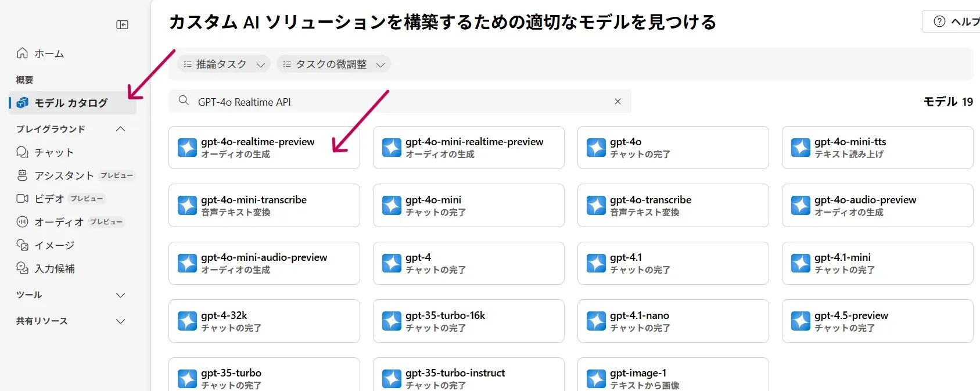The width and height of the screenshot is (980, 391).
Task: Click the audio waveform icon beside オーディオ
Action: (x=22, y=222)
